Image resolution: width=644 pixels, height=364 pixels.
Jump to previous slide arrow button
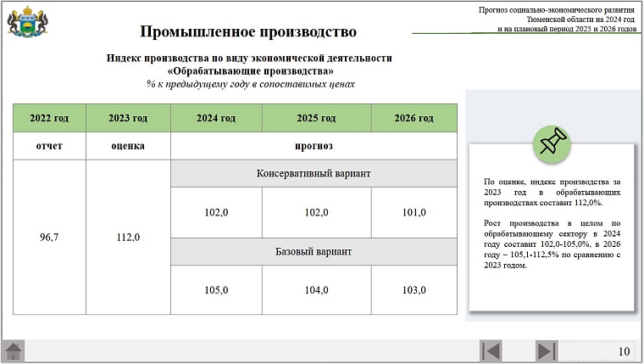491,351
